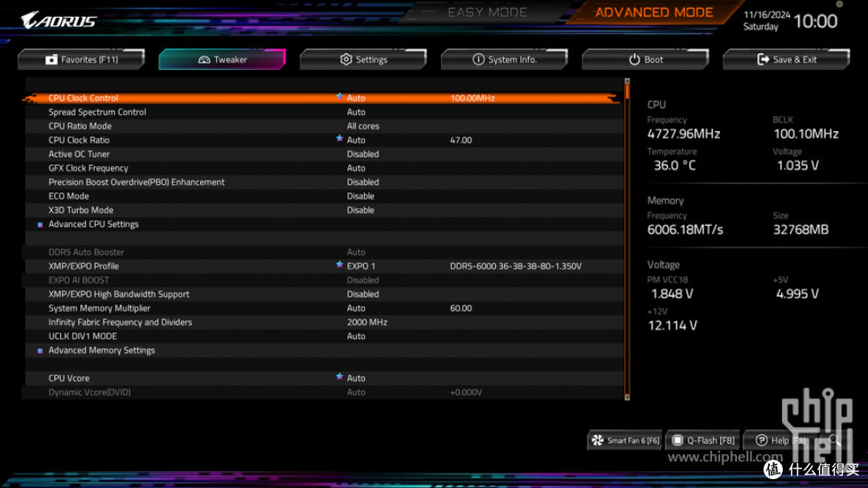
Task: Select the Spread Spectrum Control label
Action: 97,112
